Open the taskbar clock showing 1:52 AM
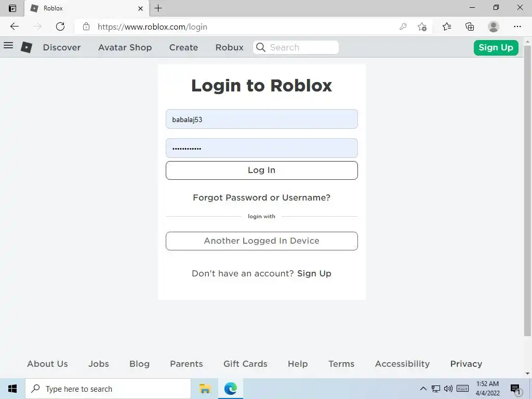 487,389
